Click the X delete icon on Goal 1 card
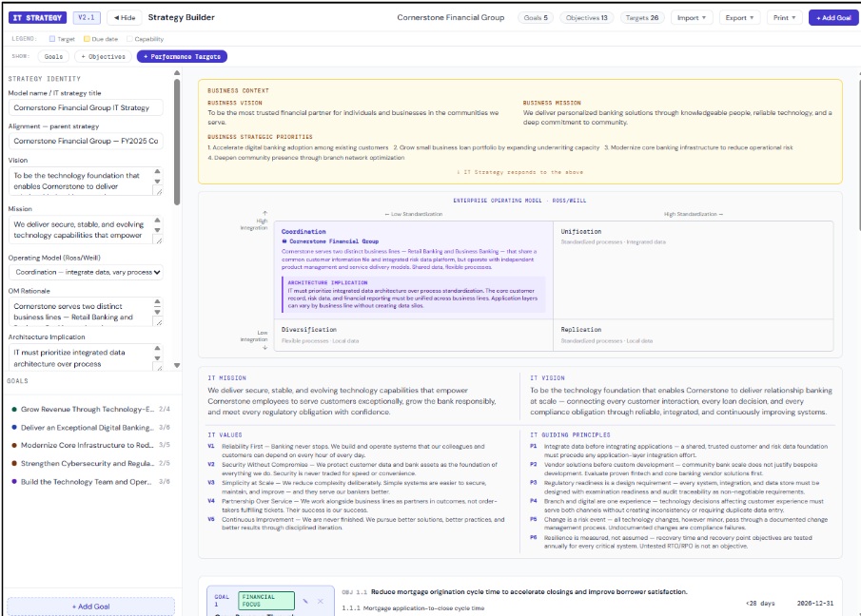This screenshot has height=616, width=861. pyautogui.click(x=320, y=601)
